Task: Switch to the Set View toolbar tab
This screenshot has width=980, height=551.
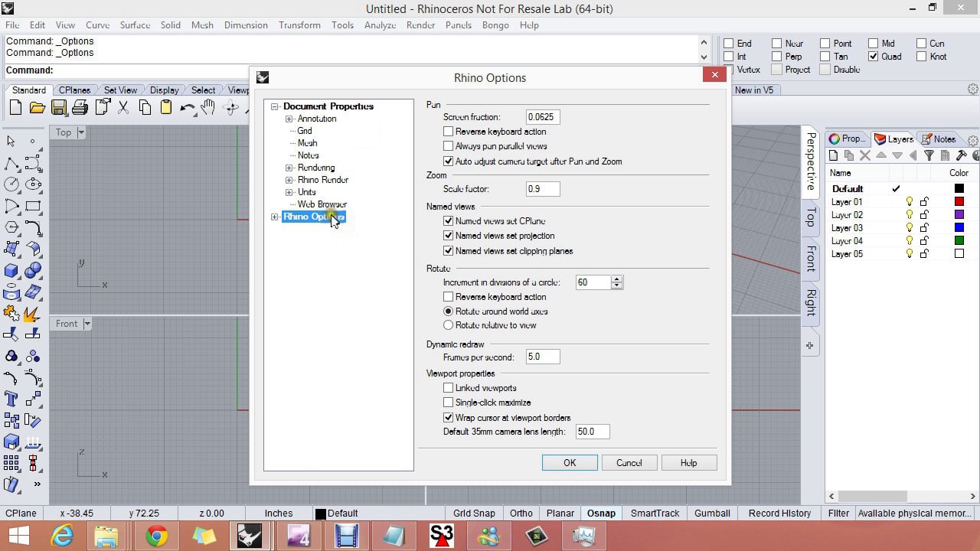Action: (120, 90)
